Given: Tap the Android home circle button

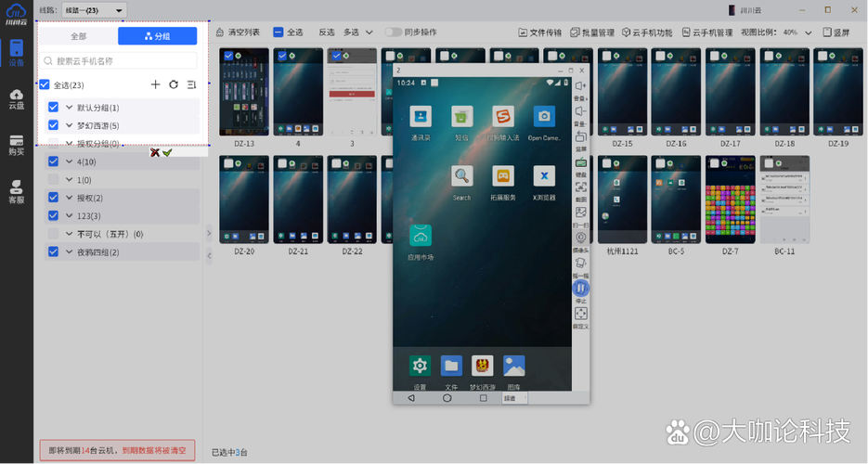Looking at the screenshot, I should [447, 397].
